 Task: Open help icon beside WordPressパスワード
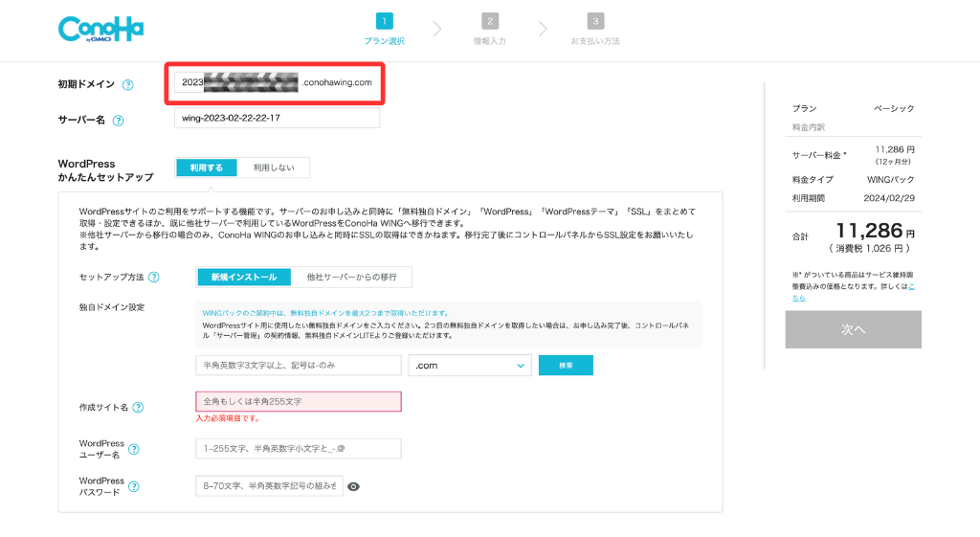tap(134, 486)
